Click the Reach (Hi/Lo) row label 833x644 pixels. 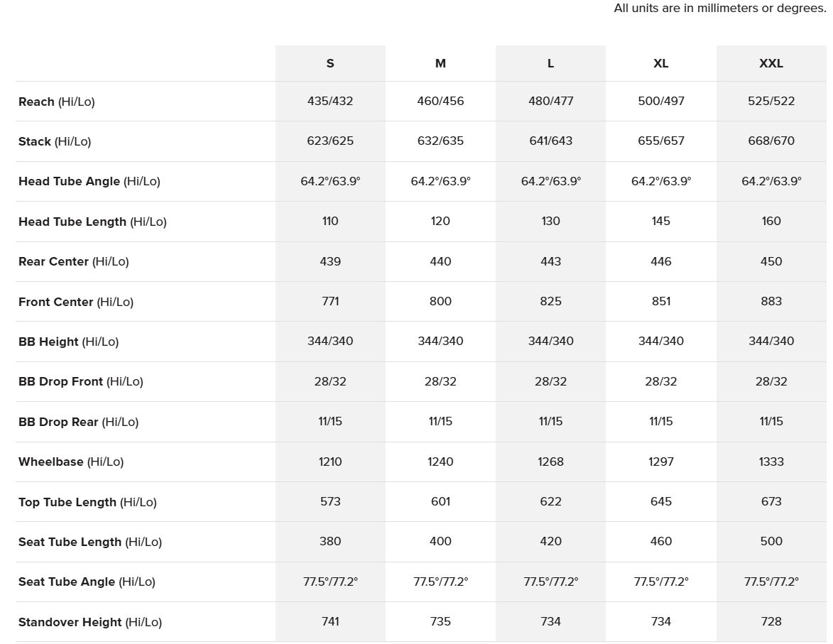click(57, 102)
